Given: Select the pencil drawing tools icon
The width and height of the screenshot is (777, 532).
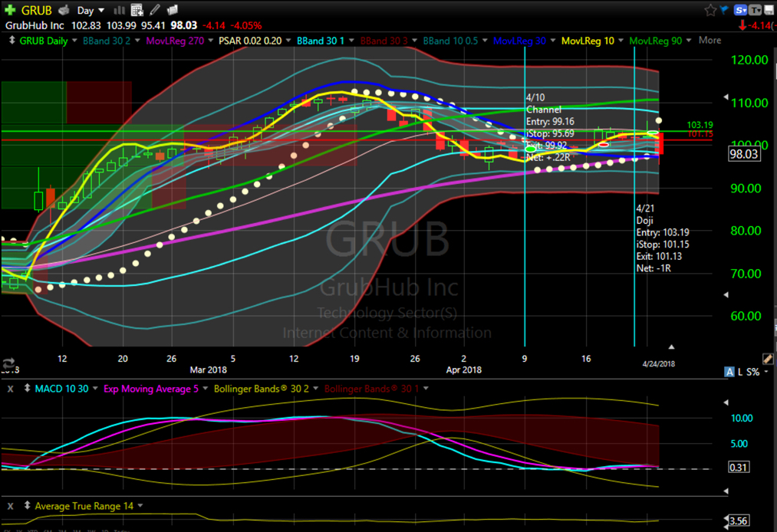Looking at the screenshot, I should click(155, 9).
